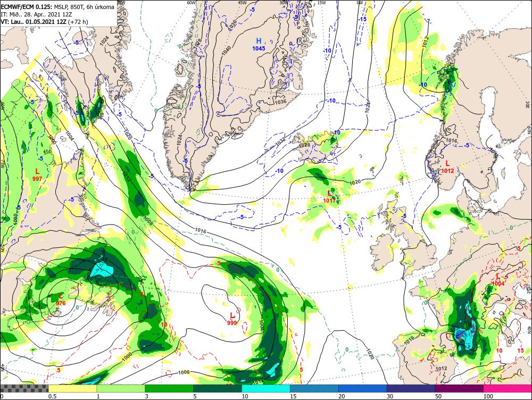The width and height of the screenshot is (532, 400).
Task: Click the royal blue 20–30 mm legend swatch
Action: coord(363,388)
